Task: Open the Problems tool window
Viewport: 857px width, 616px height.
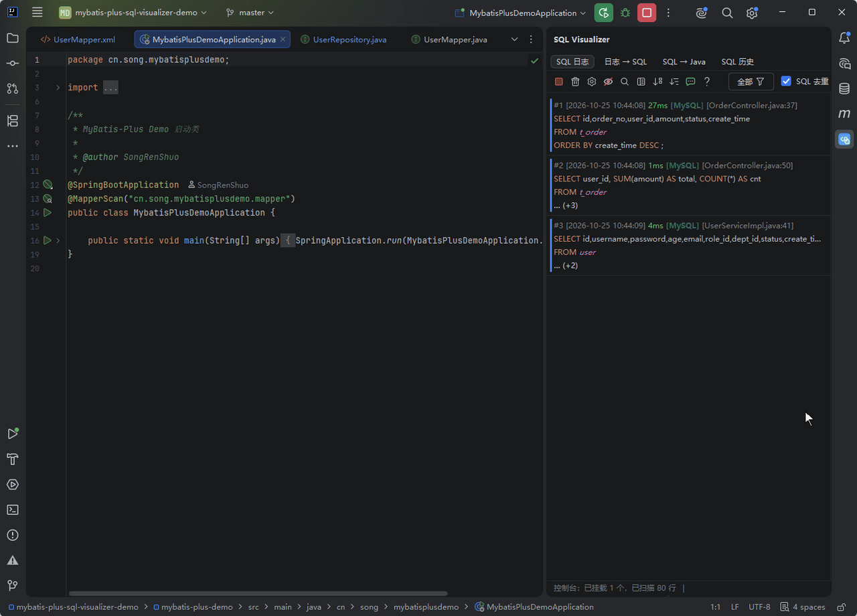Action: tap(13, 535)
